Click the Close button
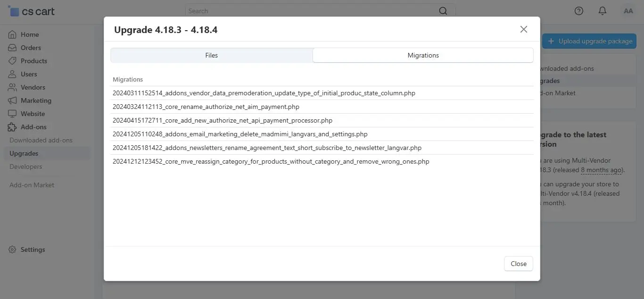644x299 pixels. coord(519,264)
